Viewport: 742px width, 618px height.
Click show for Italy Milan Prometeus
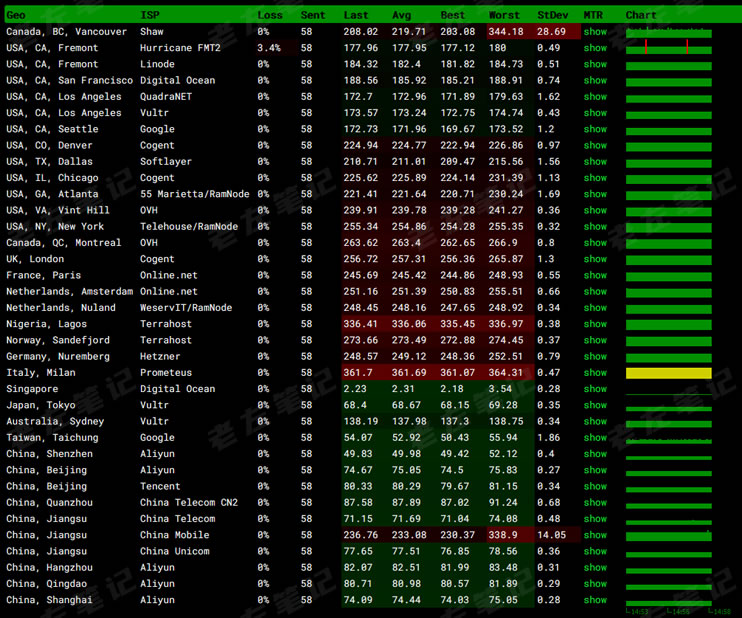point(595,373)
